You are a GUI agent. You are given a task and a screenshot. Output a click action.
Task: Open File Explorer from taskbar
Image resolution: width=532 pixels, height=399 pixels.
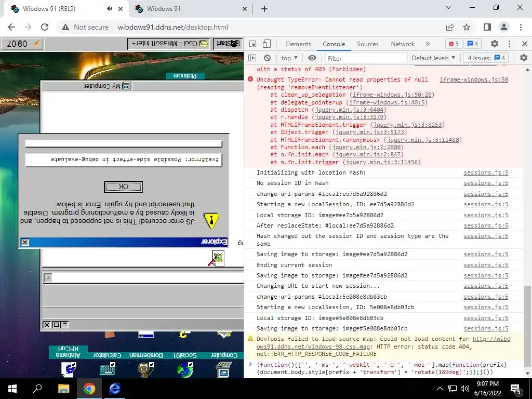pyautogui.click(x=63, y=389)
